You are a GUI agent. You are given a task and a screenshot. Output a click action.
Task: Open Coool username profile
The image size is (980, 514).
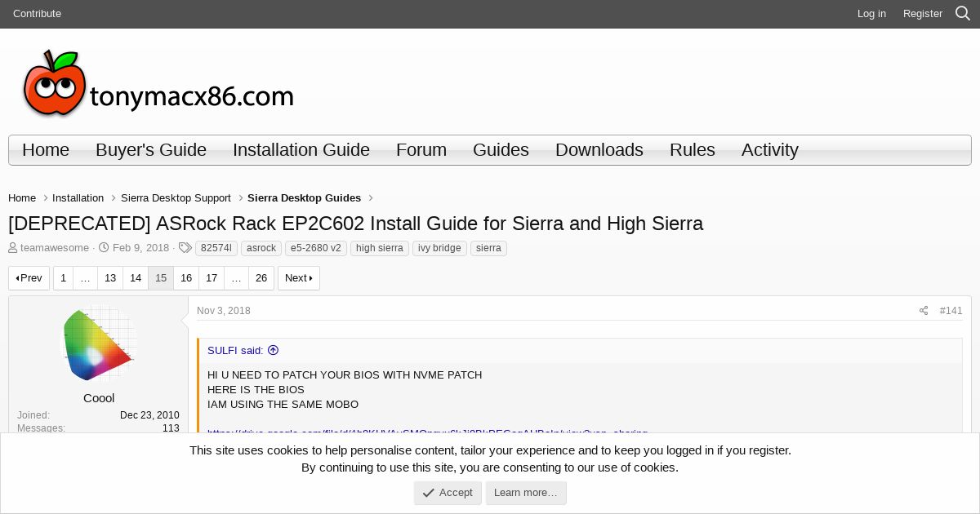pos(99,398)
